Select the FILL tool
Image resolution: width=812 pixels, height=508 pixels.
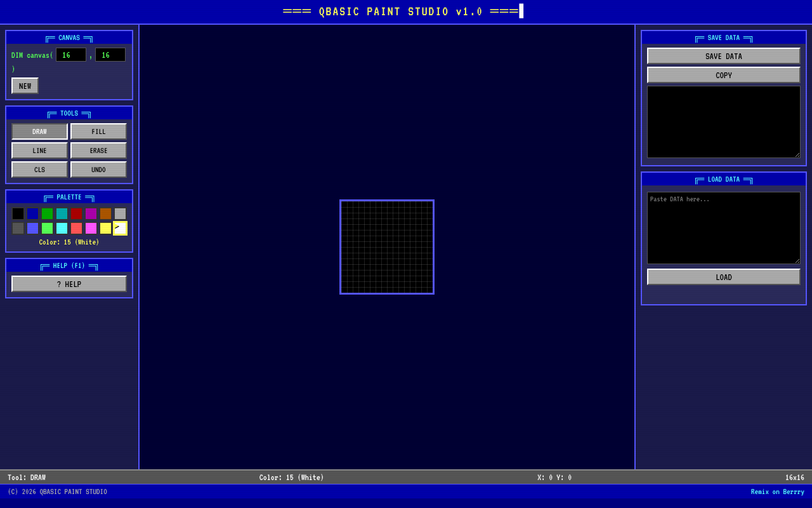(x=98, y=131)
